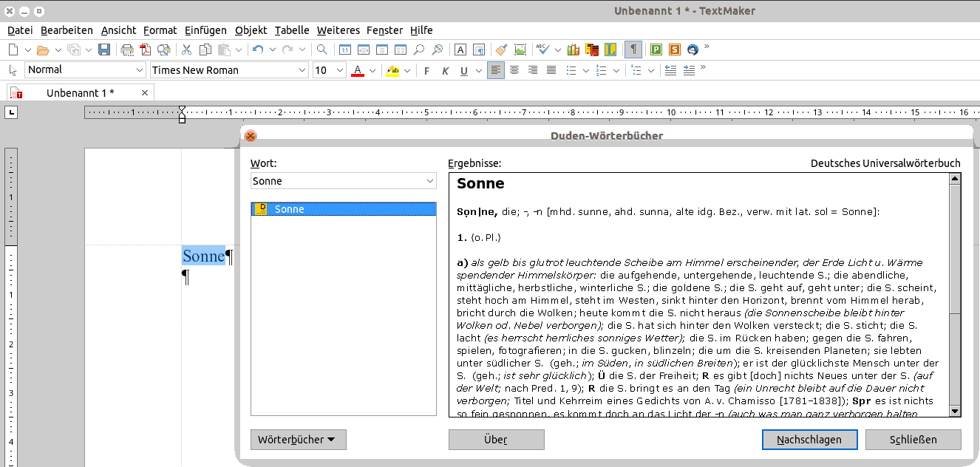
Task: Set justified text alignment
Action: (551, 70)
